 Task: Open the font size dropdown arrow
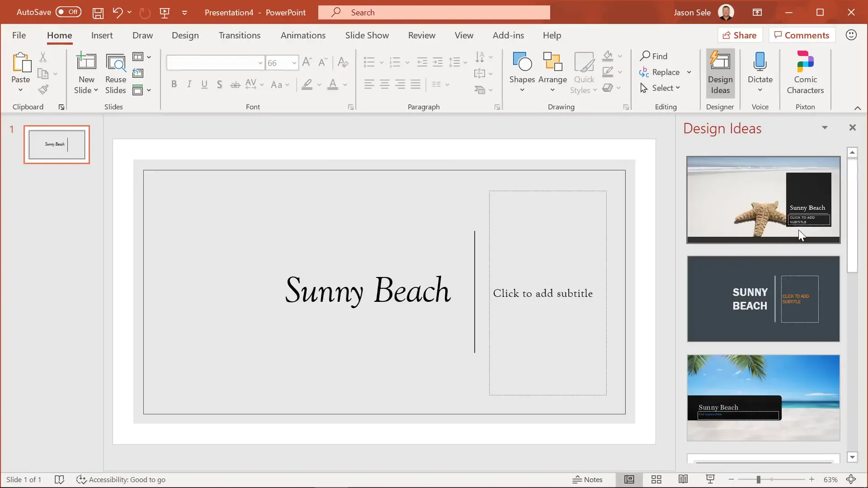pyautogui.click(x=294, y=63)
